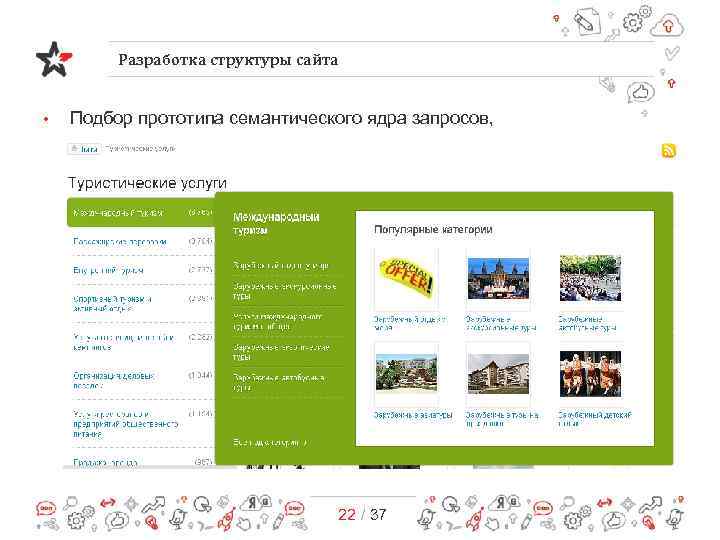Viewport: 720px width, 540px height.
Task: Click the cloud upload doodle icon at top right
Action: 667,26
